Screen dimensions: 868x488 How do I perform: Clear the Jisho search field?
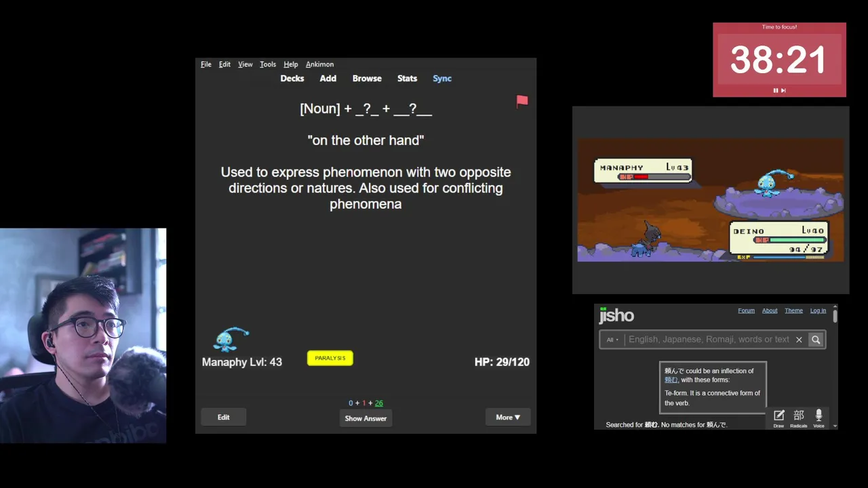[799, 340]
